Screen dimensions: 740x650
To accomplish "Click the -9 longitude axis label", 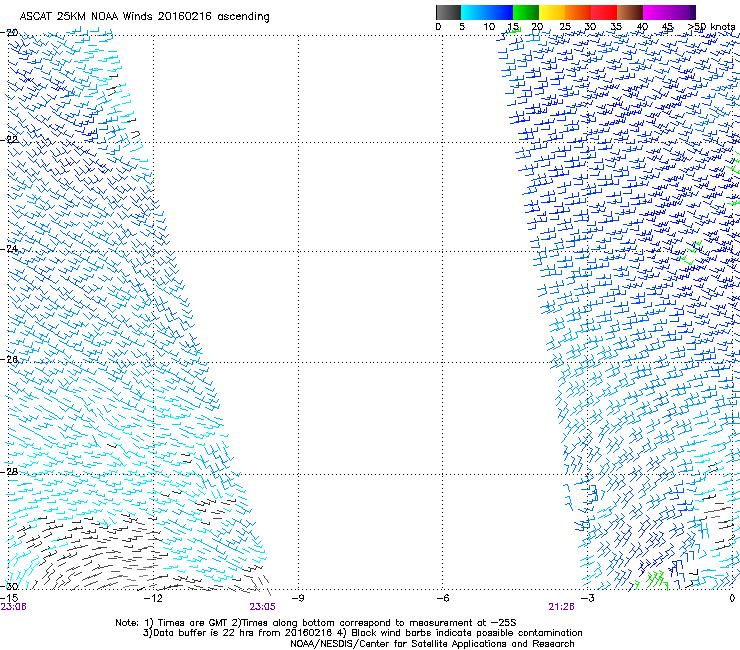I will pos(298,598).
